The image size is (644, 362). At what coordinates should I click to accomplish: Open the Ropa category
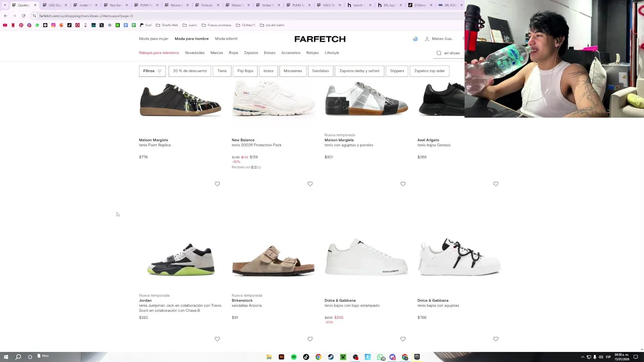[233, 53]
